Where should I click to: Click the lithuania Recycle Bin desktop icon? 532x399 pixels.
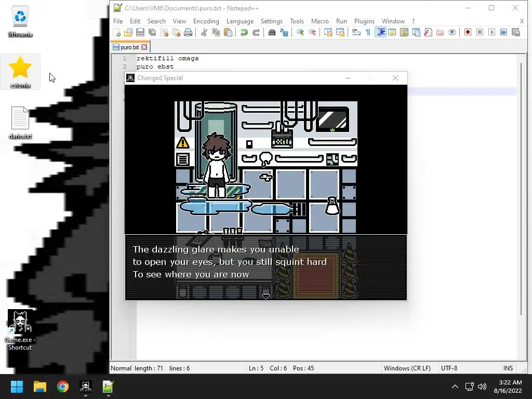click(x=20, y=21)
